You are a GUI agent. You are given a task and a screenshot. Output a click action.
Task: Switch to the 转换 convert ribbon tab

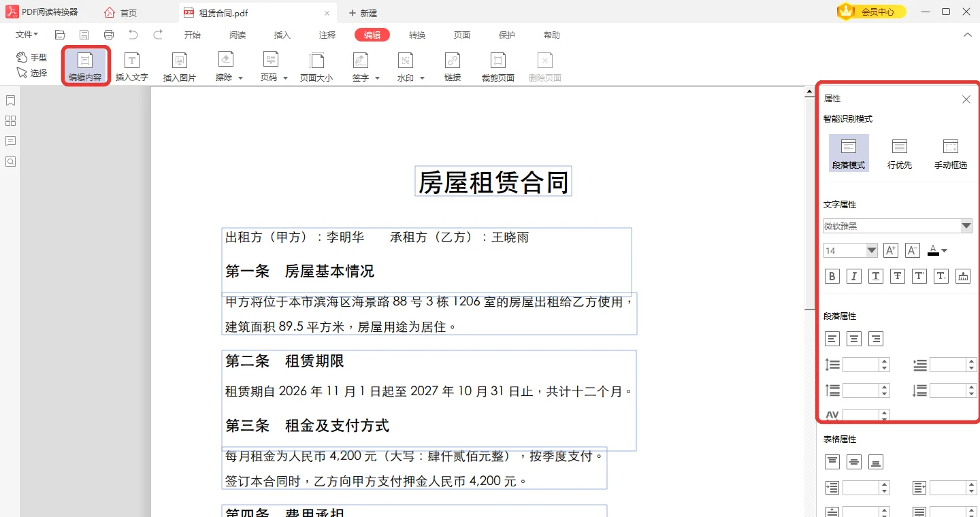coord(417,35)
